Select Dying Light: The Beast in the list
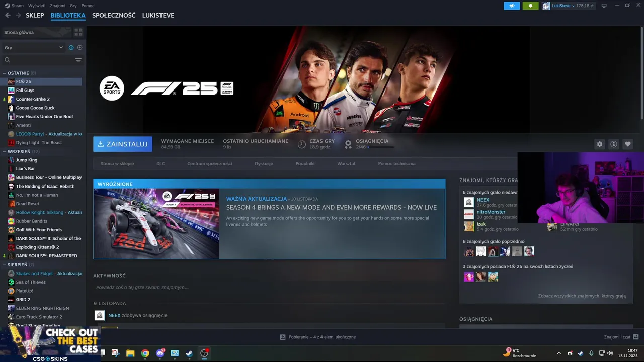 (x=39, y=143)
